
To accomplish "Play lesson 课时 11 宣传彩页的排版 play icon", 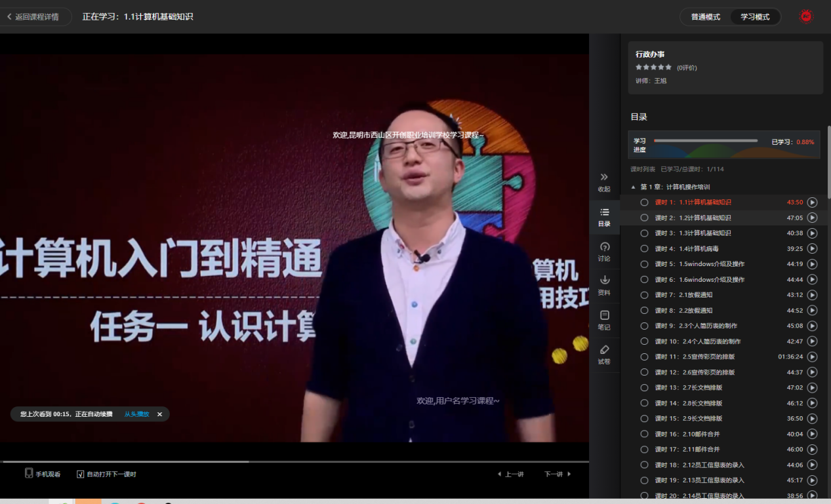I will click(812, 357).
